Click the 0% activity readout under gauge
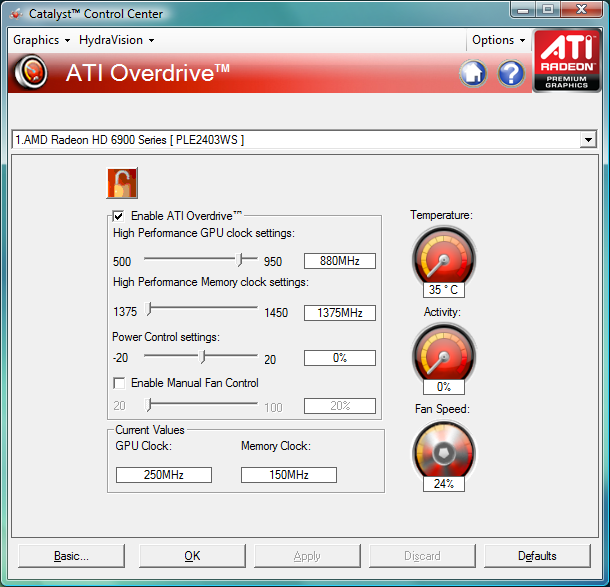Screen dimensions: 610x587 [443, 387]
